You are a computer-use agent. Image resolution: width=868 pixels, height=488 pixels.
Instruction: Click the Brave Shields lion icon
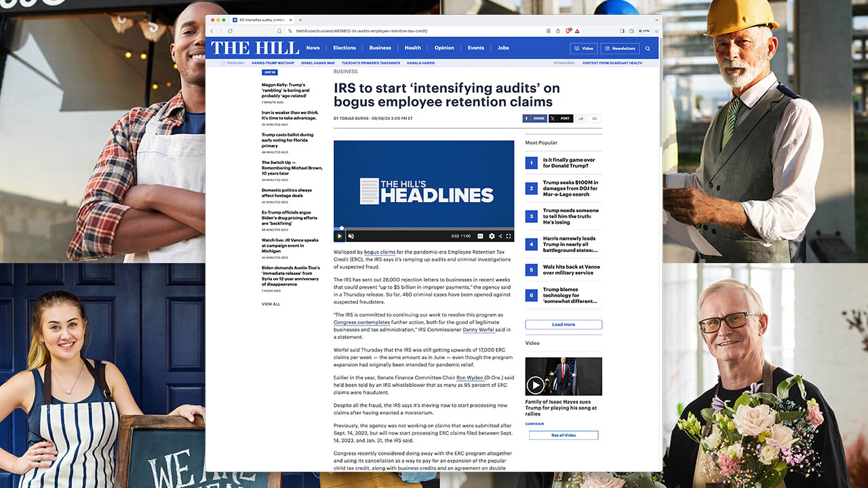568,31
